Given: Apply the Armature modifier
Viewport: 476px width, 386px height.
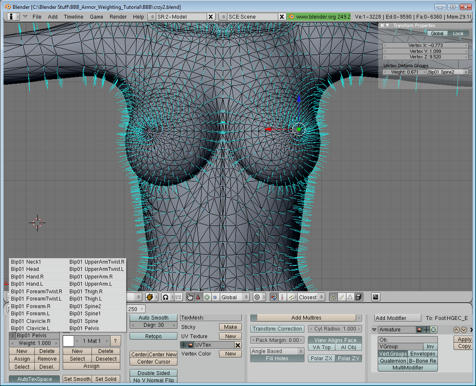Looking at the screenshot, I should (x=464, y=339).
